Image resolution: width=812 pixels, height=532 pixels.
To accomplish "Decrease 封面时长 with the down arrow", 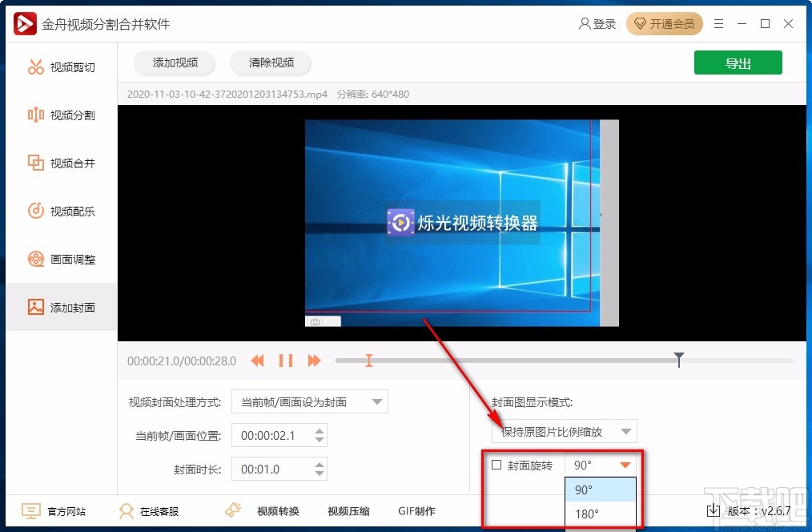I will click(320, 474).
